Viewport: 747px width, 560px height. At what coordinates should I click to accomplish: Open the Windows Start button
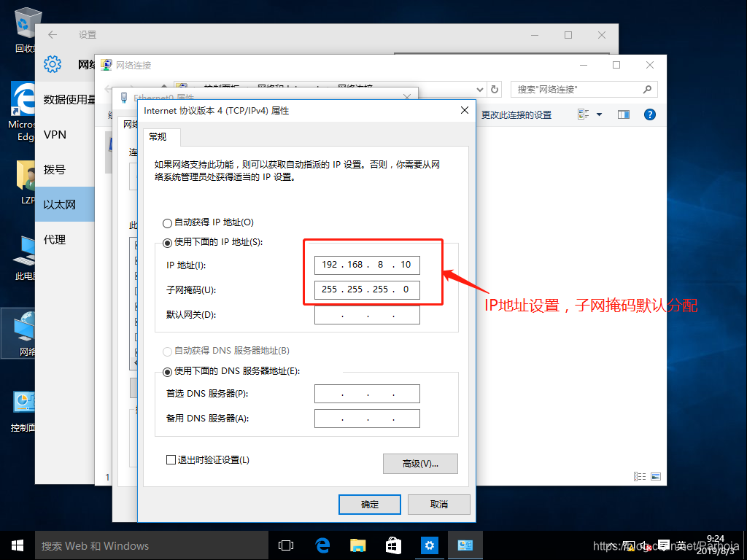click(18, 545)
